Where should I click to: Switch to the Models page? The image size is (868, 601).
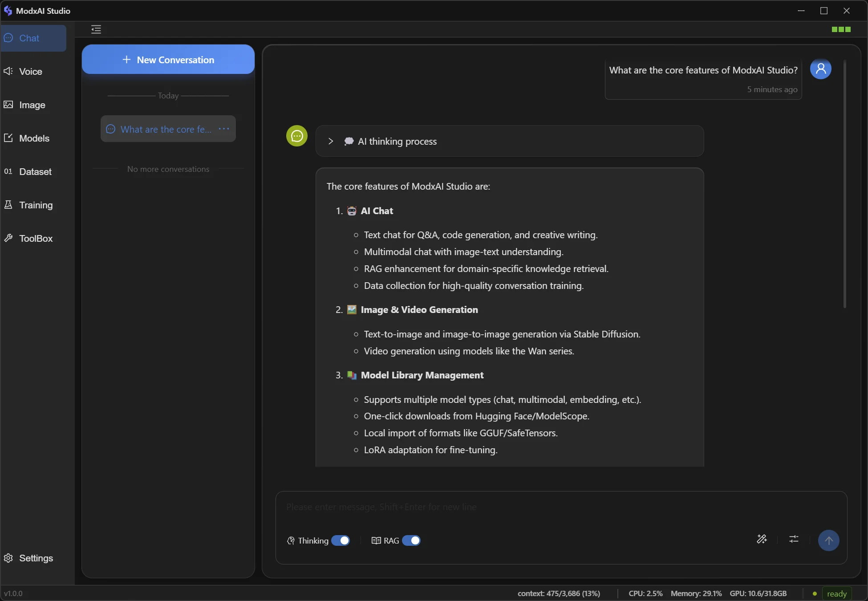(x=34, y=138)
